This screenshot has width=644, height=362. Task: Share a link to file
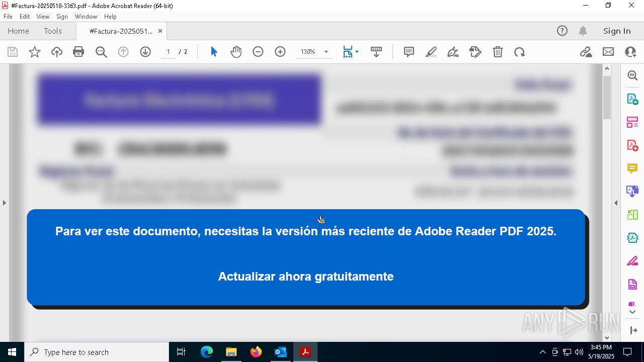[586, 52]
